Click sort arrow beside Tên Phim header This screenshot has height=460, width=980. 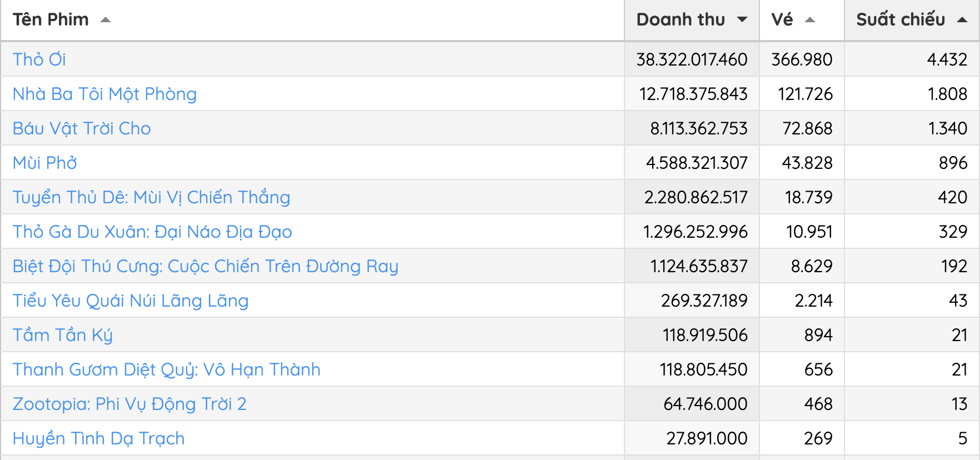pyautogui.click(x=106, y=20)
